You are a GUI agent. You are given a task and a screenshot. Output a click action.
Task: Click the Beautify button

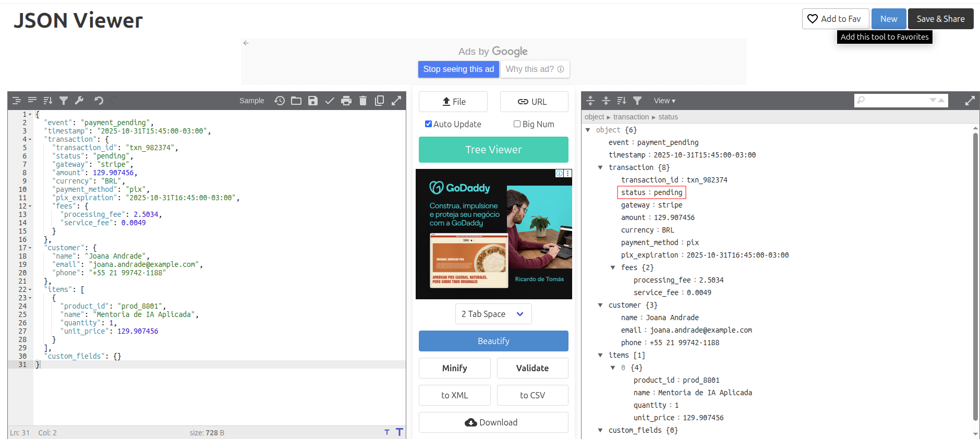tap(493, 341)
